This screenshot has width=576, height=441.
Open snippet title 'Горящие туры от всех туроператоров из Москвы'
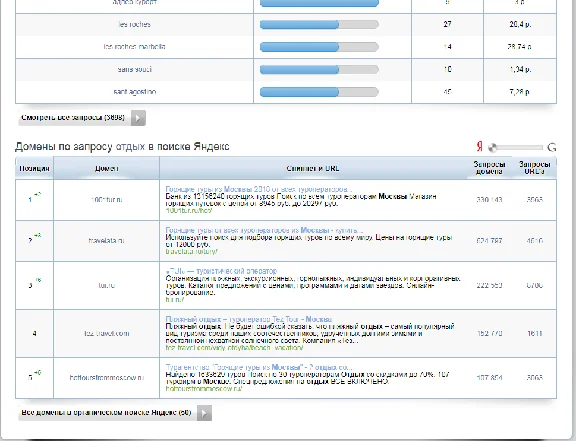point(264,230)
